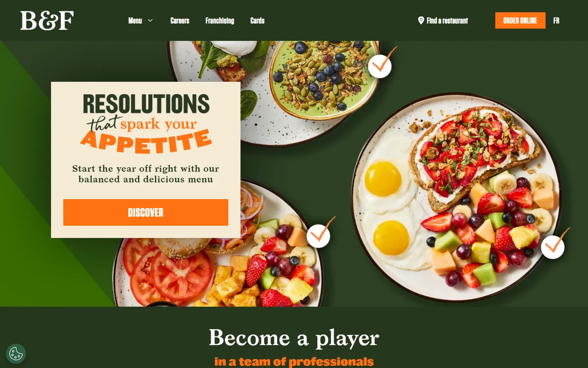Screen dimensions: 588x368
Task: Select Cards in navigation
Action: pyautogui.click(x=257, y=21)
